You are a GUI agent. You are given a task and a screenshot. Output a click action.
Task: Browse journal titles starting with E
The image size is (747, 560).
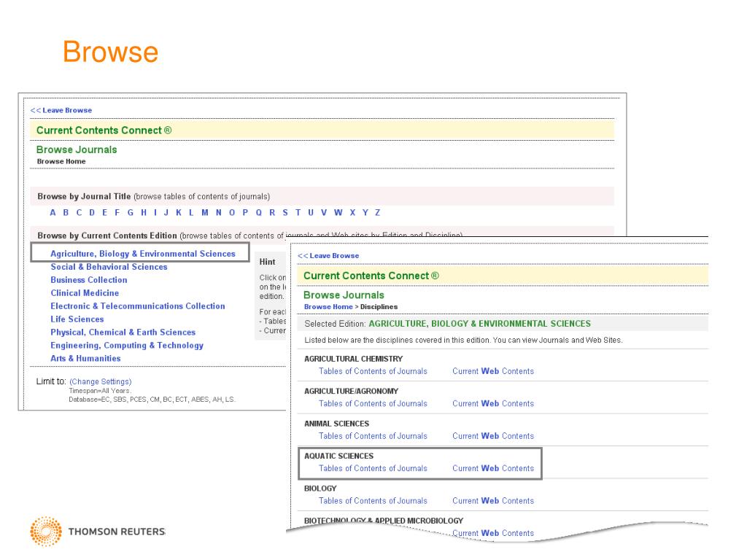104,212
